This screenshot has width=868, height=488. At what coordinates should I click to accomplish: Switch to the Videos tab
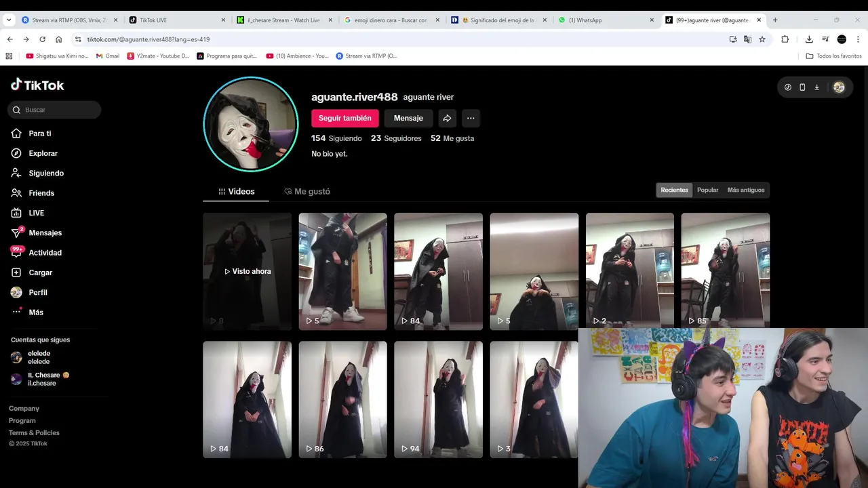point(236,192)
